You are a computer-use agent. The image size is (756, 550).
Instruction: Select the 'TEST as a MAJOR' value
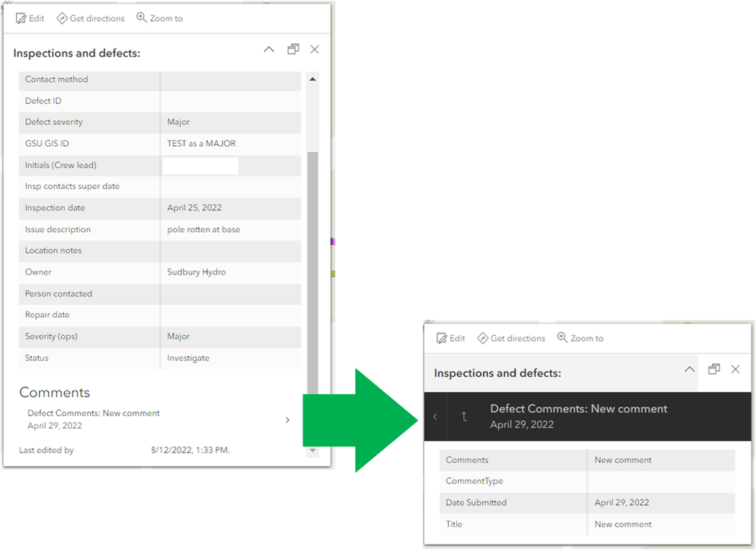tap(201, 143)
